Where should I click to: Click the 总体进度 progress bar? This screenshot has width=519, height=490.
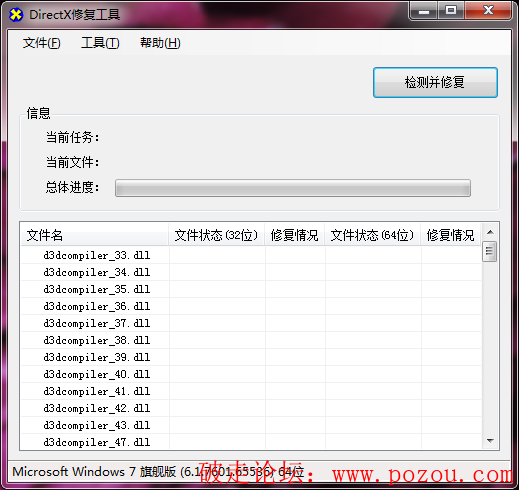[x=293, y=188]
